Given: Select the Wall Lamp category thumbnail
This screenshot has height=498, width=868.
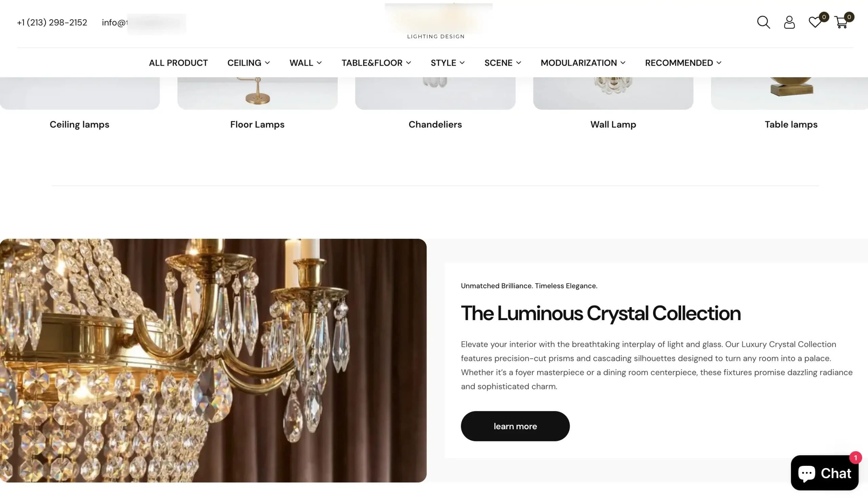Looking at the screenshot, I should point(613,93).
